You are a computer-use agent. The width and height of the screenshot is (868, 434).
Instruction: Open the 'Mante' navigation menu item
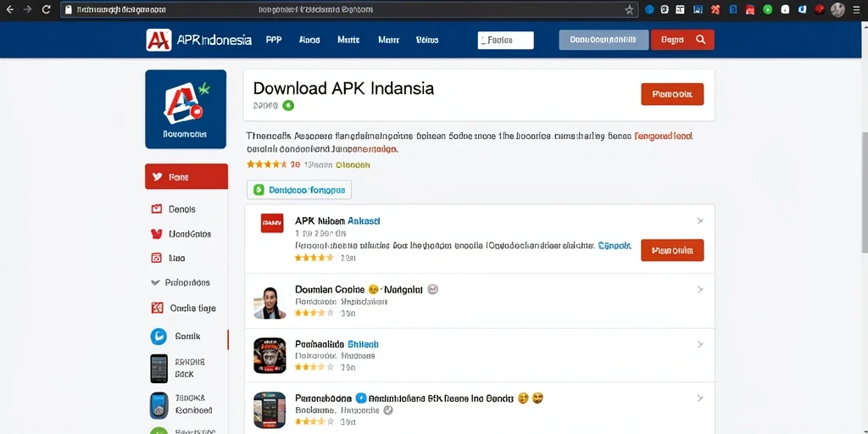(x=348, y=40)
